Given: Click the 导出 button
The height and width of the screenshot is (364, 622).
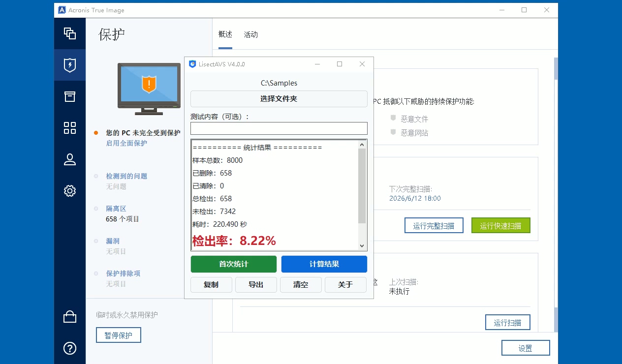Looking at the screenshot, I should coord(256,285).
